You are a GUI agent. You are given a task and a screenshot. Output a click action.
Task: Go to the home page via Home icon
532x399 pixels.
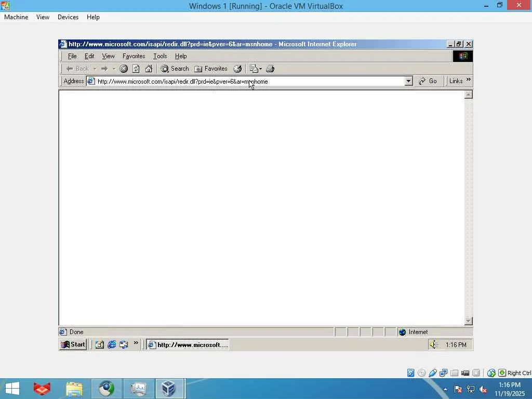point(149,69)
